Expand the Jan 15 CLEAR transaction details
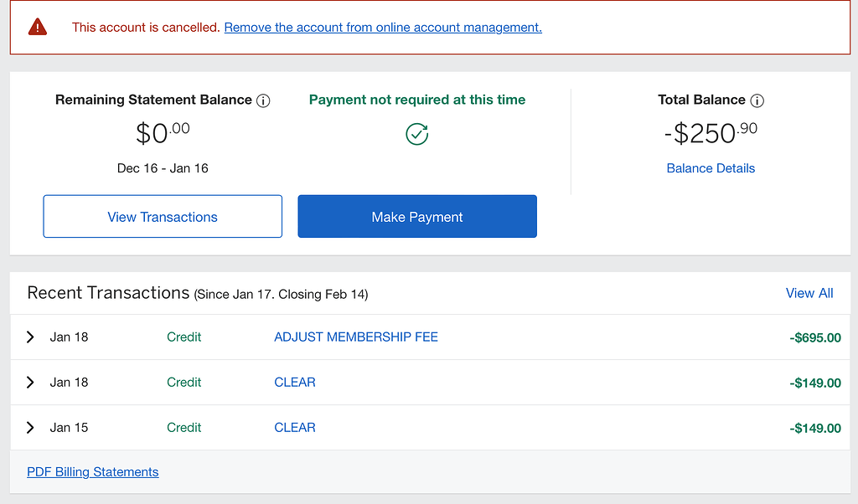858x504 pixels. pos(30,427)
